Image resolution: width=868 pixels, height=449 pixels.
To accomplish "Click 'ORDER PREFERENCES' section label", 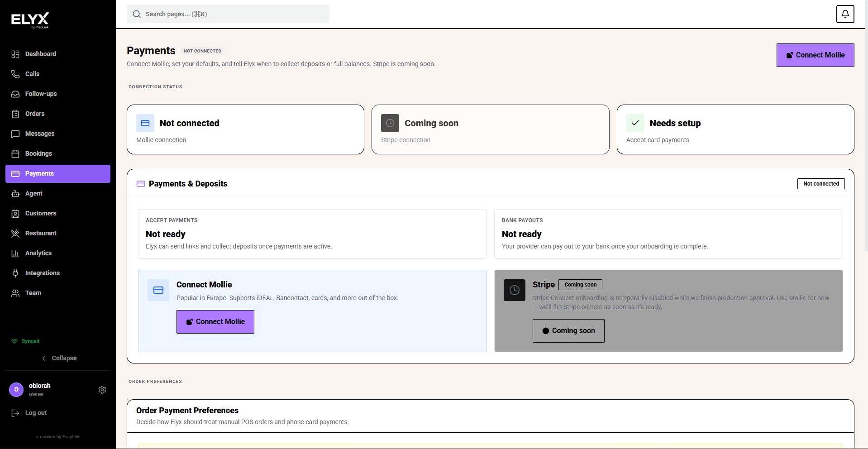I will [155, 382].
